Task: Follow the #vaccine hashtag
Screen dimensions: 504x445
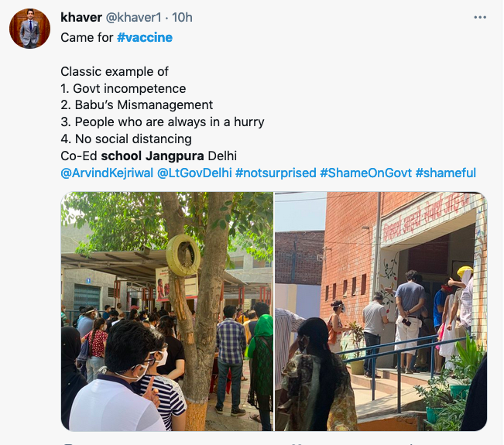Action: click(145, 38)
